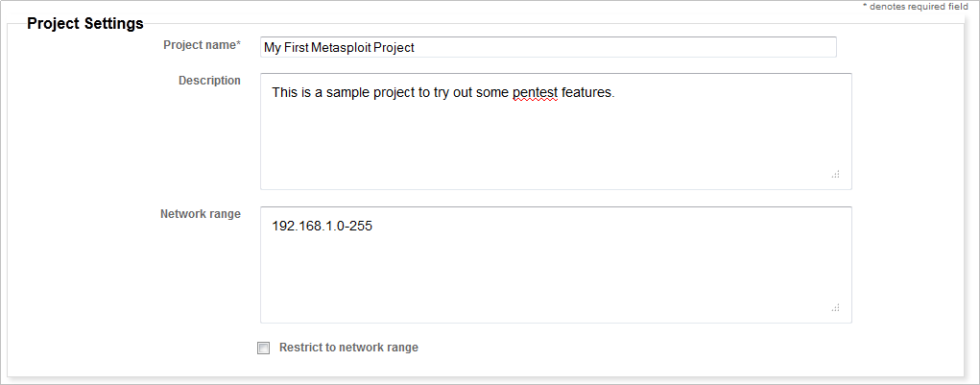
Task: Click the 'Description' field label
Action: 209,81
